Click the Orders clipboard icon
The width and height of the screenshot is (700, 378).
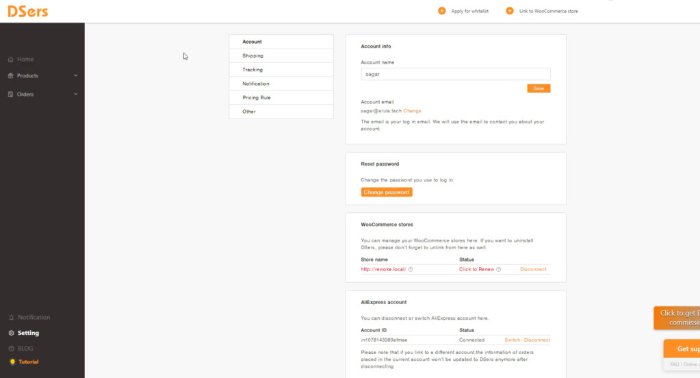pos(11,94)
